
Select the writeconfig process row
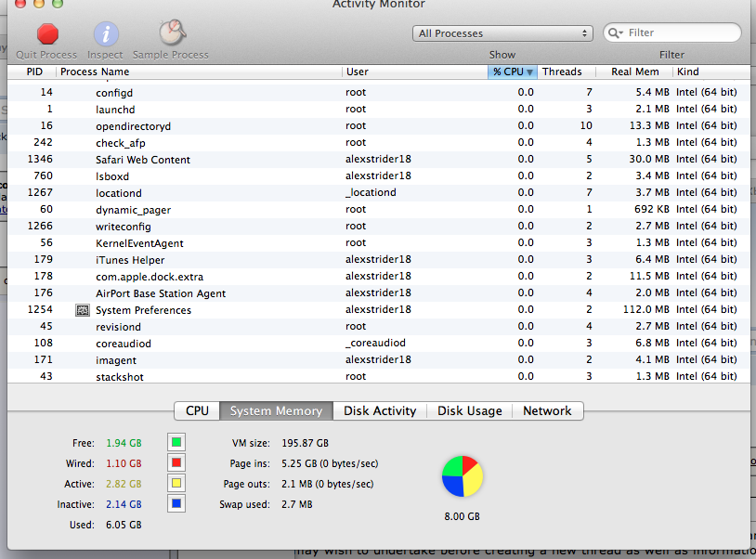379,226
